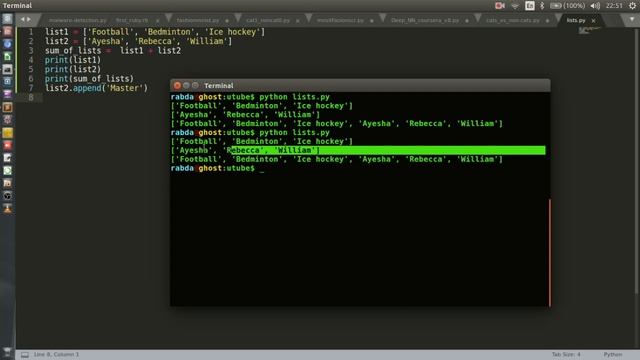Open the Bluetooth menu

click(542, 6)
